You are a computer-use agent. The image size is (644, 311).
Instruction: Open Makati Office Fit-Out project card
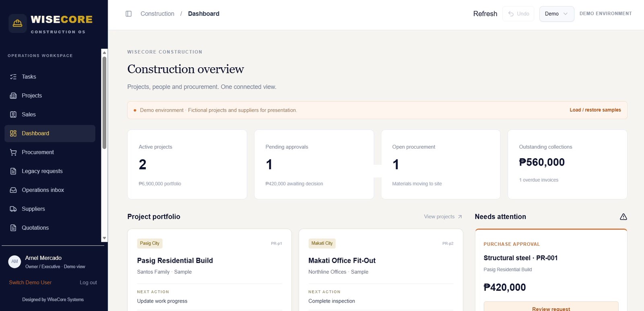tap(381, 270)
